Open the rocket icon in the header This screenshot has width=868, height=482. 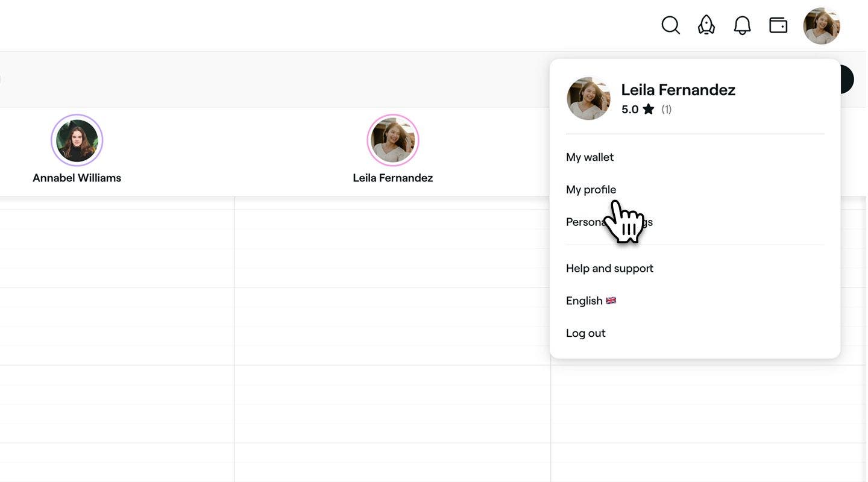pos(706,25)
